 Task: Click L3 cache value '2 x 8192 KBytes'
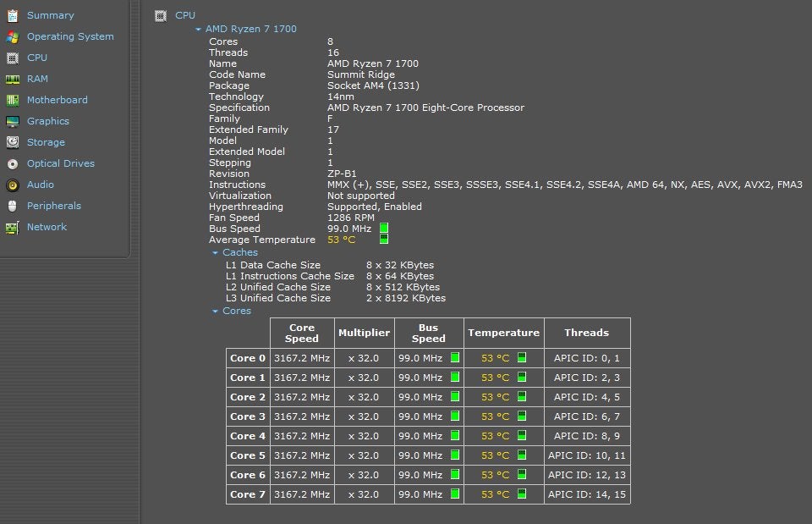(406, 298)
